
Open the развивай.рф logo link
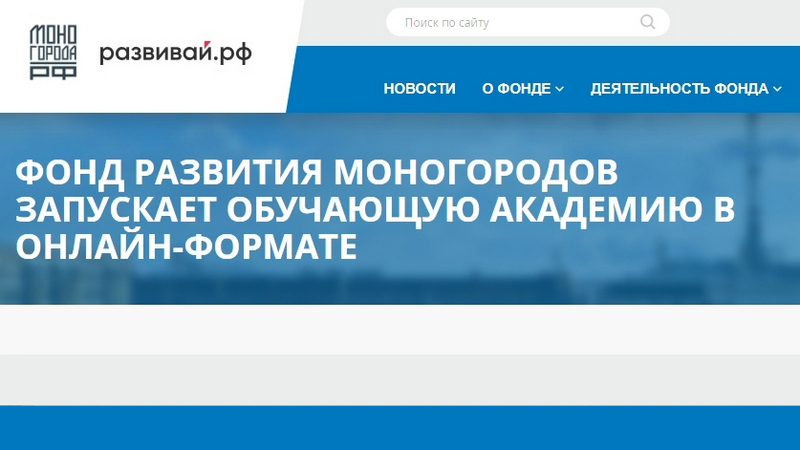pos(176,53)
